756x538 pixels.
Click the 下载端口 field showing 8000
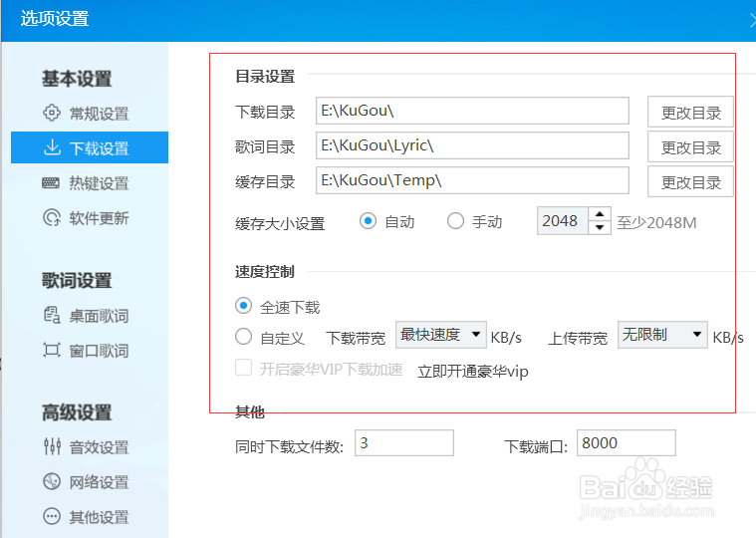click(627, 442)
